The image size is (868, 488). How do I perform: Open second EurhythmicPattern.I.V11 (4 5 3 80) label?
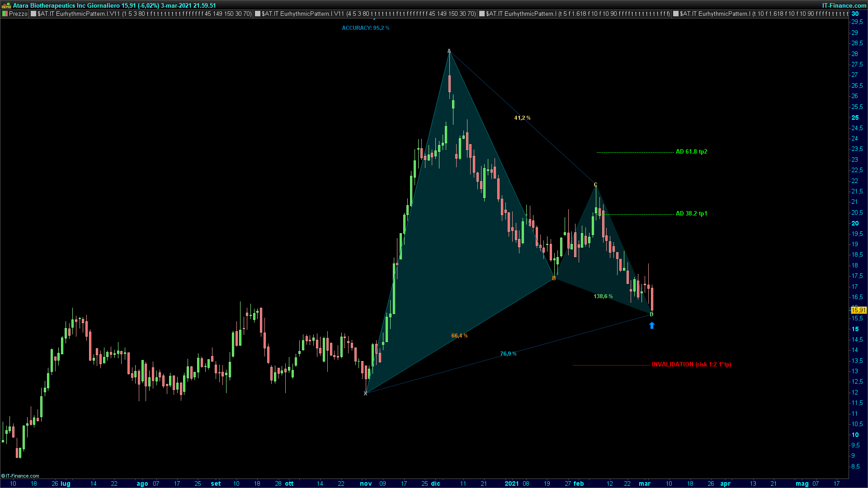click(368, 14)
